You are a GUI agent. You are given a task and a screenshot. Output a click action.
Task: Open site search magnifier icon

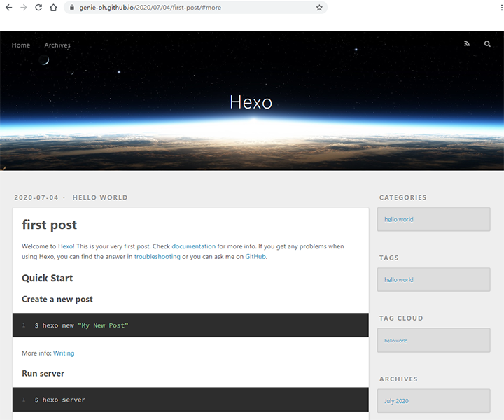click(x=487, y=43)
